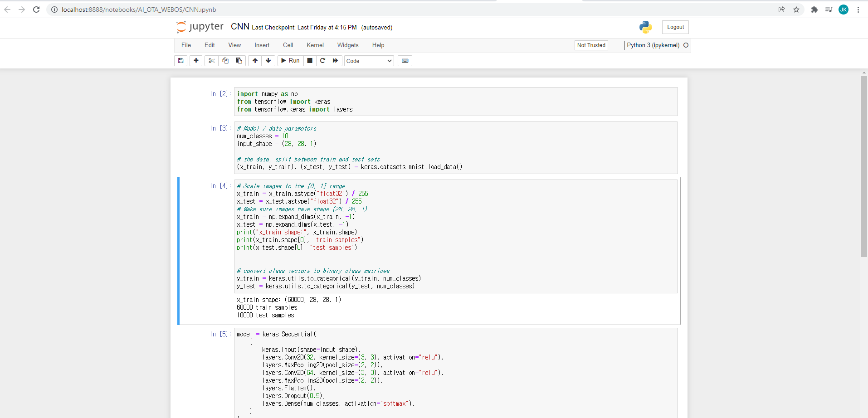Image resolution: width=868 pixels, height=418 pixels.
Task: Click Not Trusted to trust the notebook
Action: 591,45
